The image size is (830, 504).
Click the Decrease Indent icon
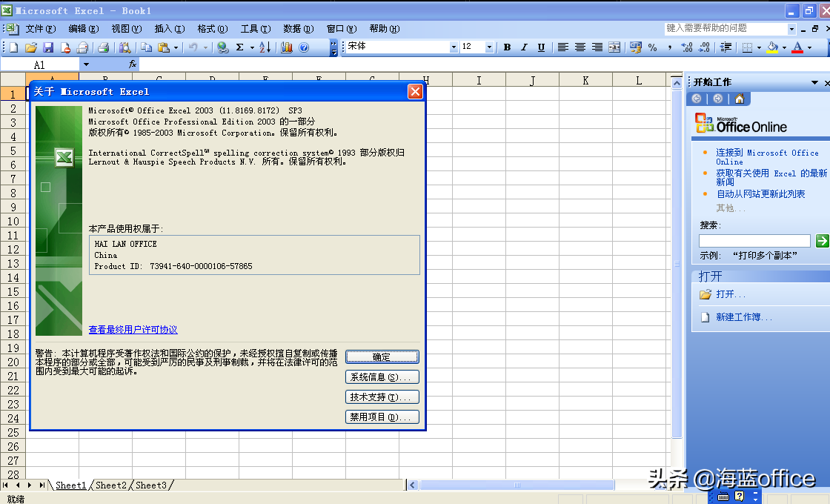pyautogui.click(x=726, y=47)
